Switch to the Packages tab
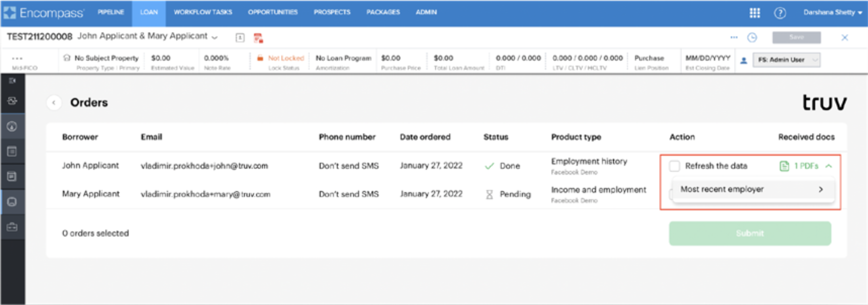Screen dimensions: 868x305 [x=383, y=12]
